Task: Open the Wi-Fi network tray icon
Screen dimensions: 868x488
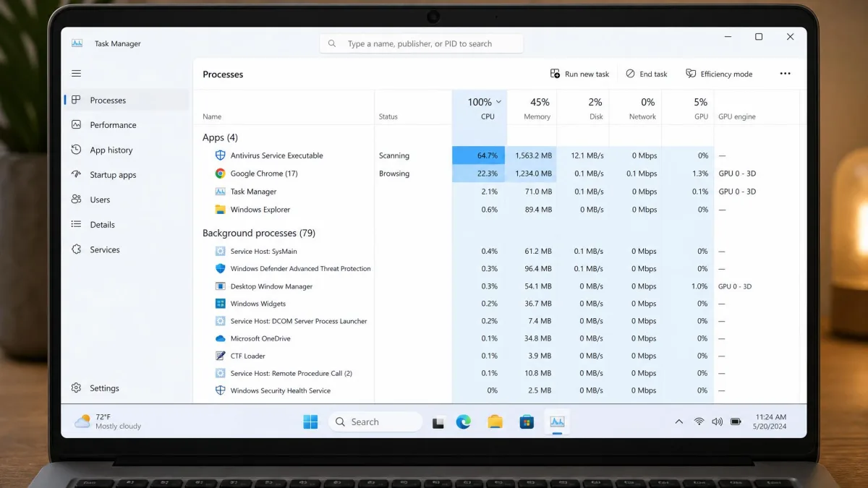Action: (x=699, y=421)
